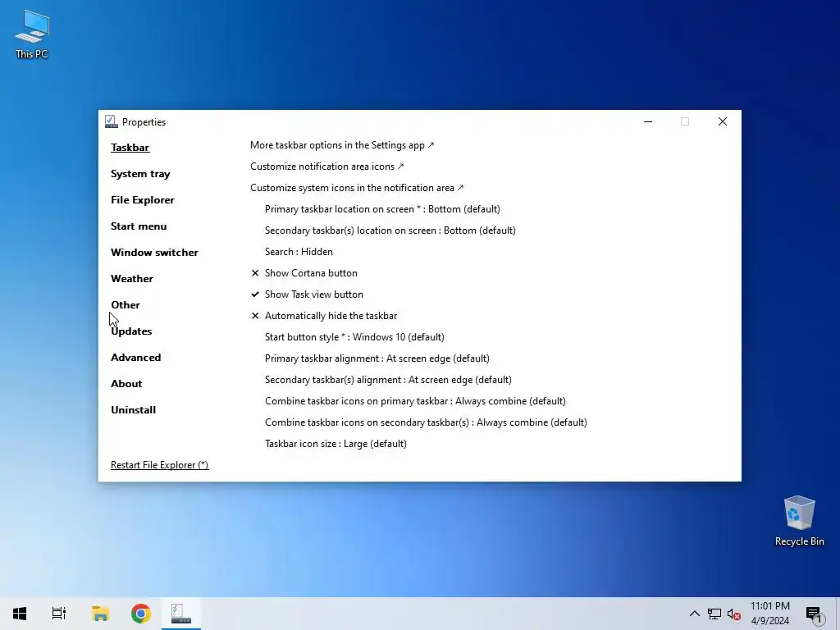Open the Advanced section
This screenshot has height=630, width=840.
click(x=135, y=358)
